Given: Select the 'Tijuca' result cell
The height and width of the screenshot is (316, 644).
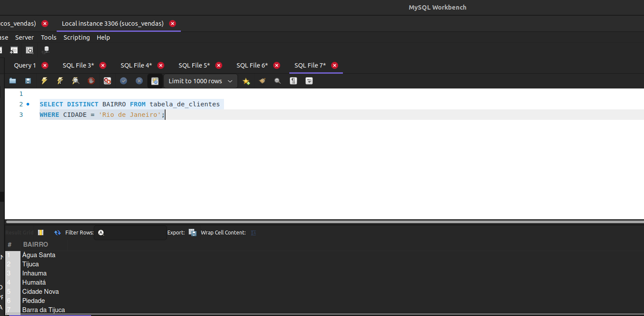Looking at the screenshot, I should tap(31, 264).
